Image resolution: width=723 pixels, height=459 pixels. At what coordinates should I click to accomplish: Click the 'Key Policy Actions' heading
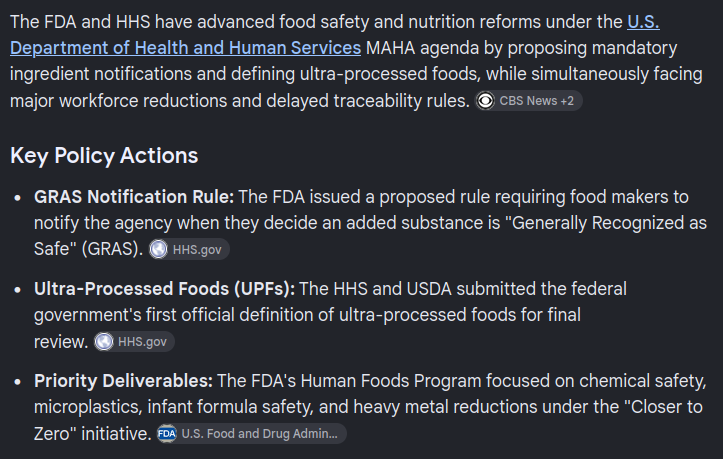104,156
